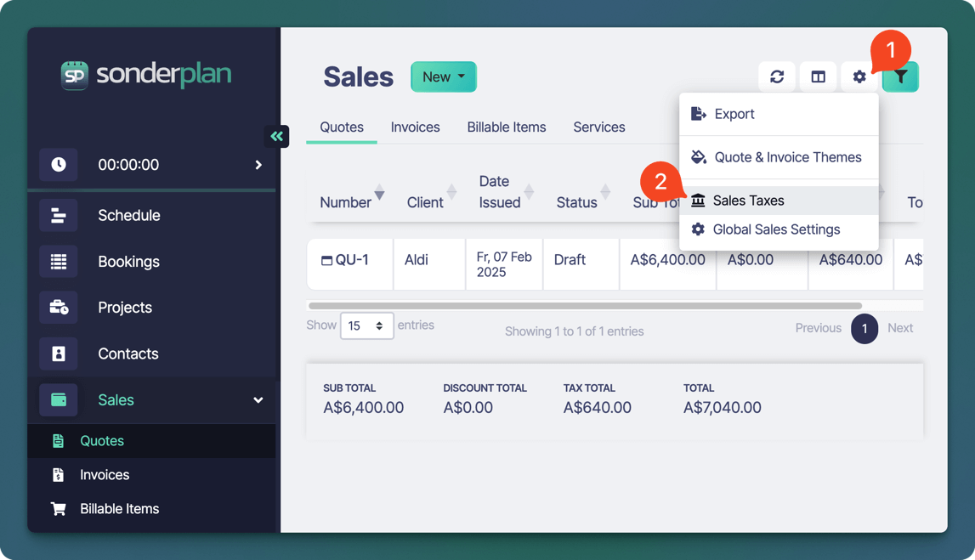The height and width of the screenshot is (560, 975).
Task: Click the timer clock icon
Action: click(59, 164)
